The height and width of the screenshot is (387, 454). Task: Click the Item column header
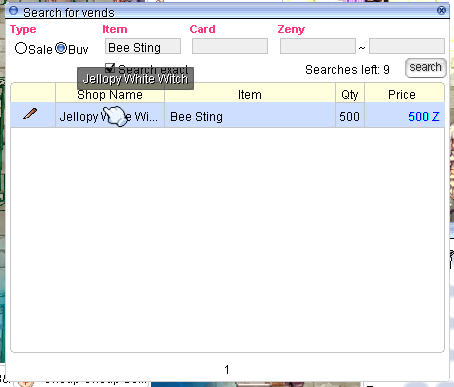click(x=250, y=95)
